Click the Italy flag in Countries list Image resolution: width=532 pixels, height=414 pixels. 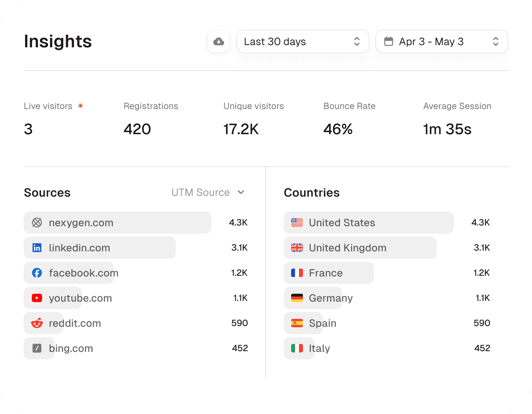point(297,348)
